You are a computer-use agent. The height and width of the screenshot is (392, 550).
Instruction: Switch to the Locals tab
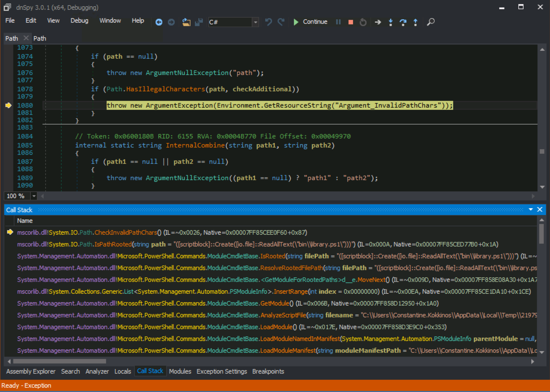pyautogui.click(x=123, y=371)
